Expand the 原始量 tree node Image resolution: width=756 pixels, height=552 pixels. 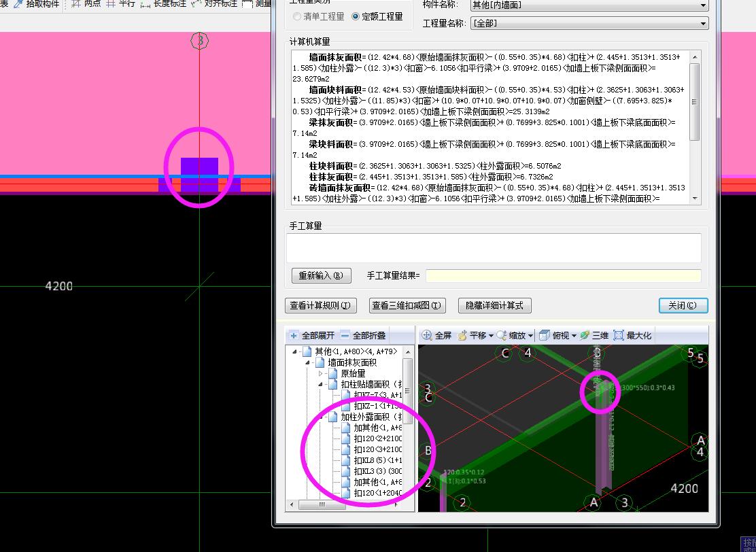(320, 374)
